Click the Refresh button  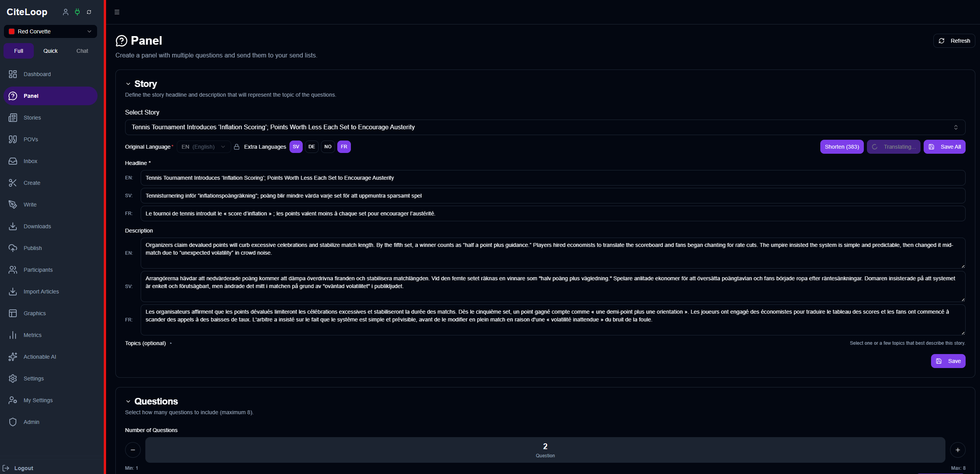point(954,41)
